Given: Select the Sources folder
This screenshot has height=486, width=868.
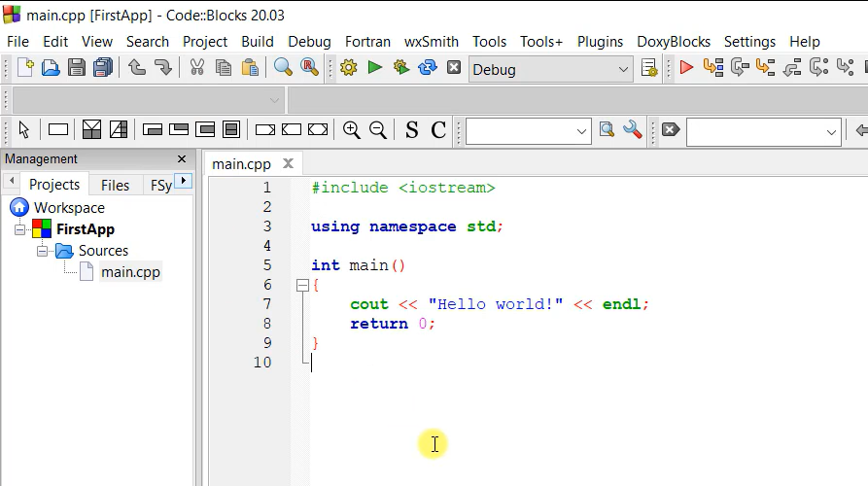Looking at the screenshot, I should click(103, 251).
